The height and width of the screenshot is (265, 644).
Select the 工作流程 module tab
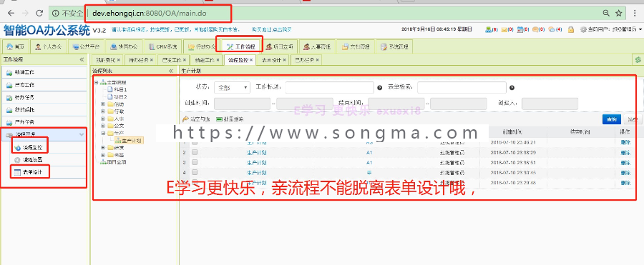click(240, 46)
